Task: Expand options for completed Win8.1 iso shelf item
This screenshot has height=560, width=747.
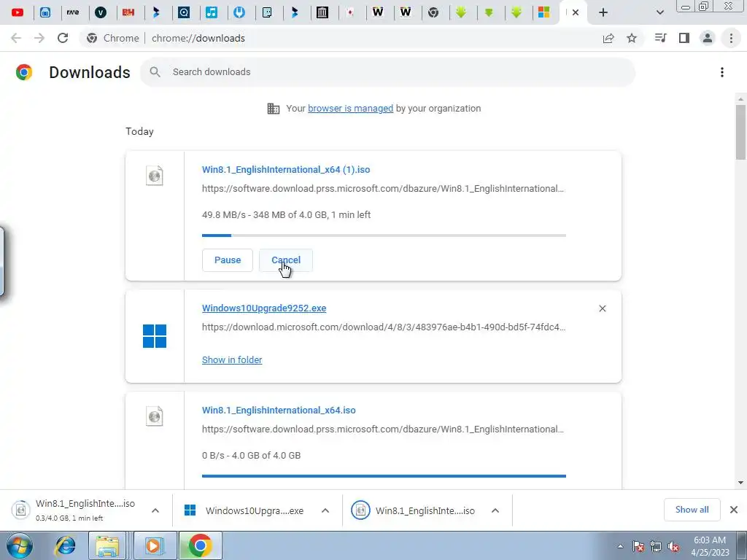Action: [495, 510]
